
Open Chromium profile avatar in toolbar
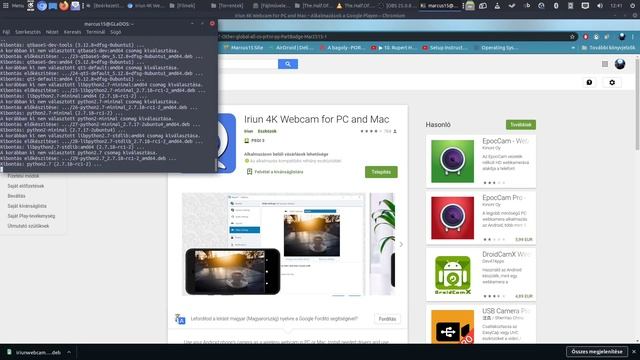click(x=622, y=37)
